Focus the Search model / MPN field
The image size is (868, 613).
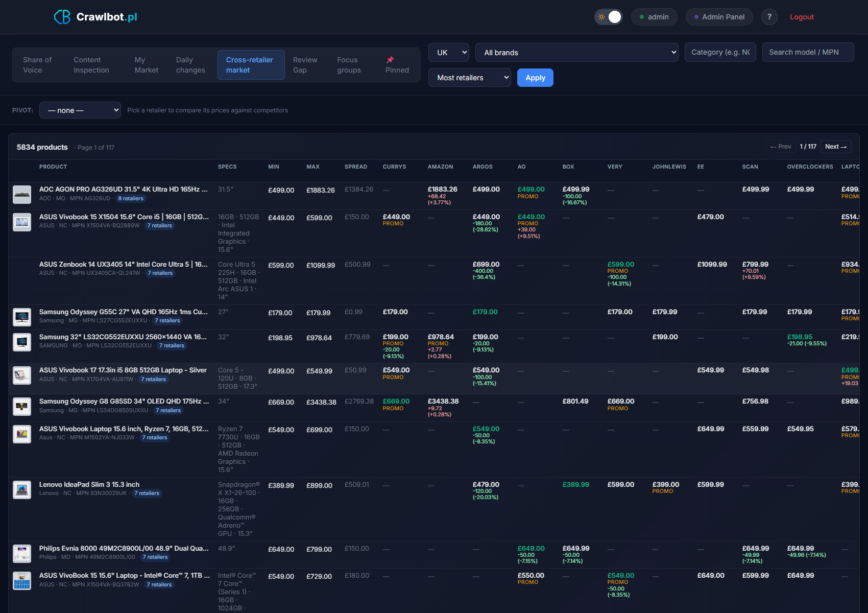[x=808, y=52]
